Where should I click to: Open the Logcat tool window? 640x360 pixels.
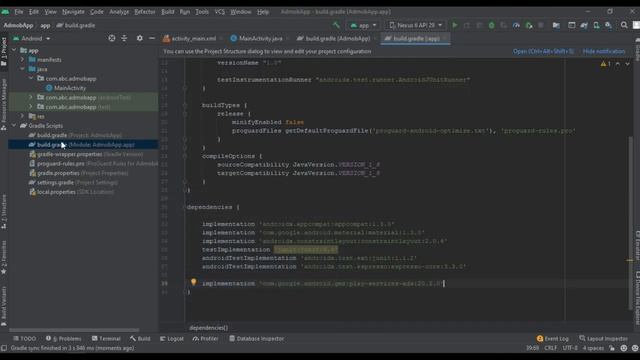tap(172, 339)
